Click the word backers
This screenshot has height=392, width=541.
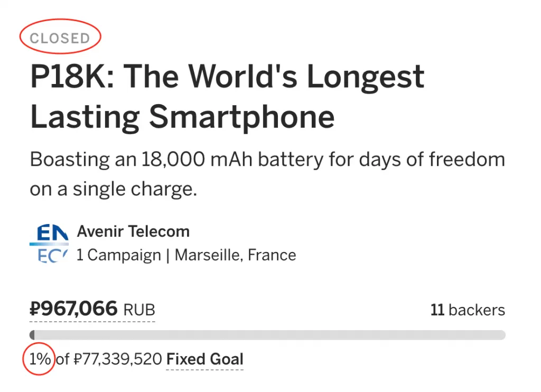coord(477,310)
